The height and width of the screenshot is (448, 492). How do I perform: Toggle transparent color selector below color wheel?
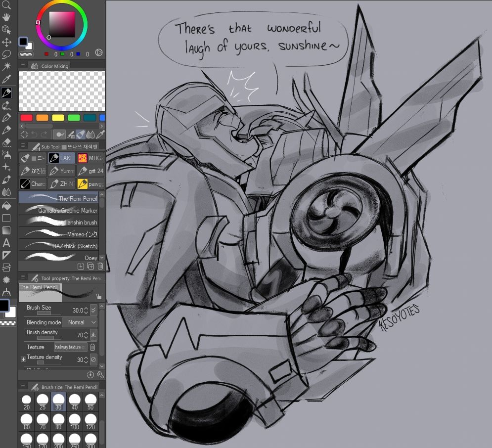26,54
